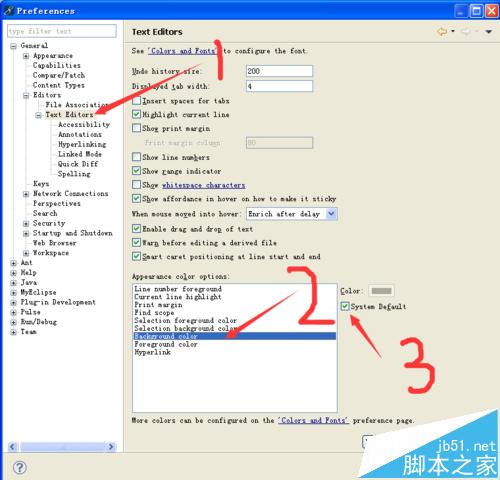Select Perspectives in the tree

[x=57, y=203]
